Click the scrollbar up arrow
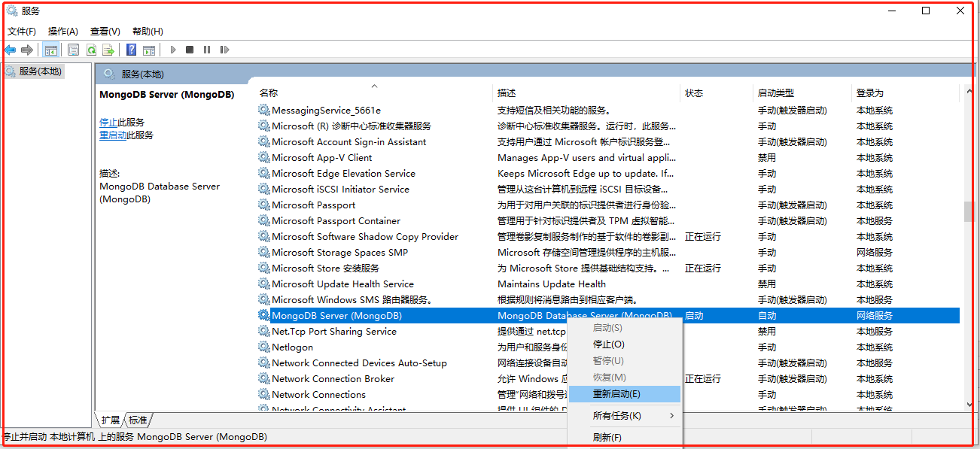Viewport: 980px width, 449px height. pyautogui.click(x=969, y=93)
